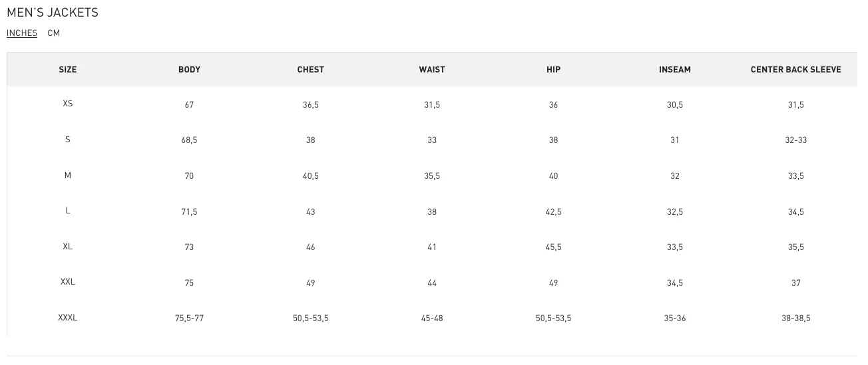Image resolution: width=868 pixels, height=365 pixels.
Task: Click the L size row label
Action: point(68,211)
